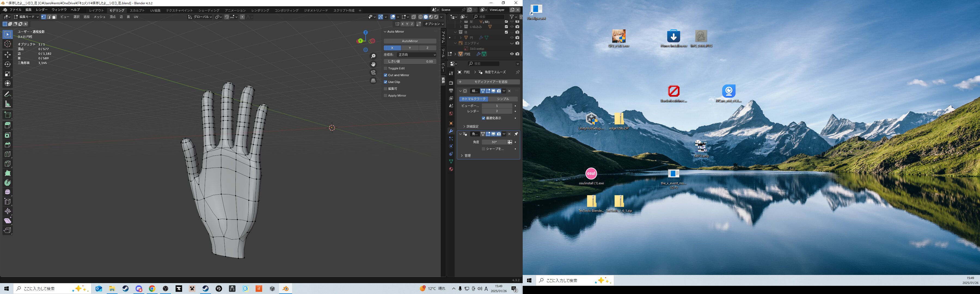Click the viewport camera view icon
Screen dimensions: 980x294
coord(373,72)
